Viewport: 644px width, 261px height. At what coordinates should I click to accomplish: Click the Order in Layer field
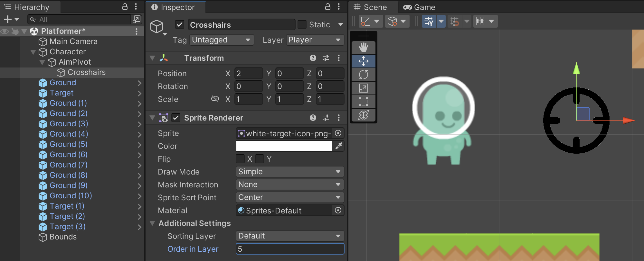tap(290, 249)
